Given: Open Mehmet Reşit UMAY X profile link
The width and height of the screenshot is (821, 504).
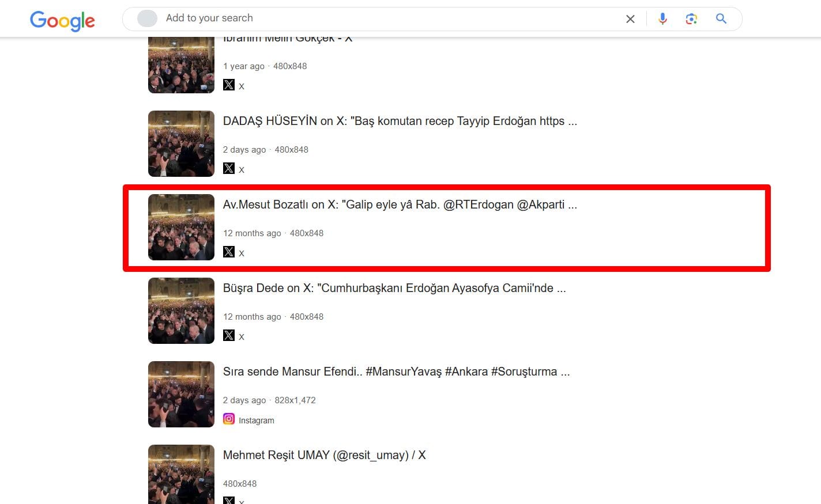Looking at the screenshot, I should point(324,456).
